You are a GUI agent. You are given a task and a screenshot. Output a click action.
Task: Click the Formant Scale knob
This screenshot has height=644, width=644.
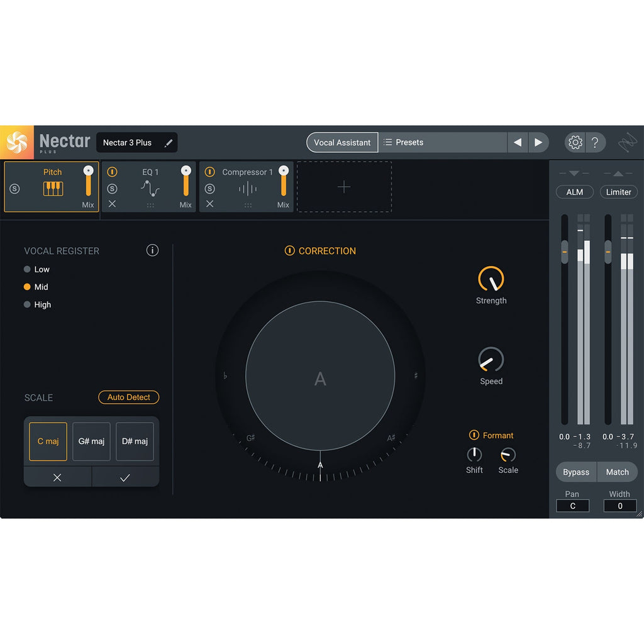[508, 455]
